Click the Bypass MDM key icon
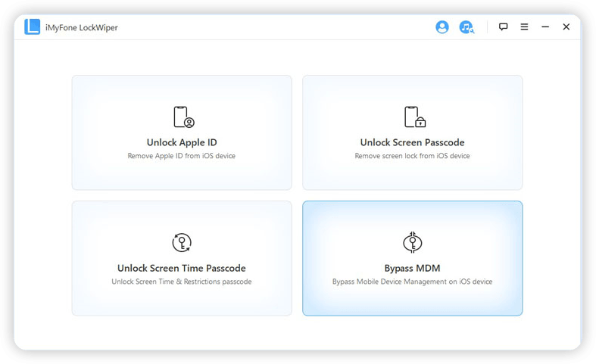Screen dimensions: 596x364 click(413, 242)
